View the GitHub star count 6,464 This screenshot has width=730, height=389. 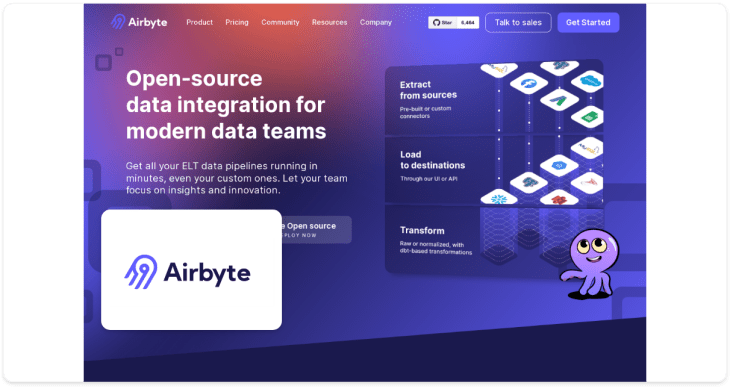(x=468, y=22)
